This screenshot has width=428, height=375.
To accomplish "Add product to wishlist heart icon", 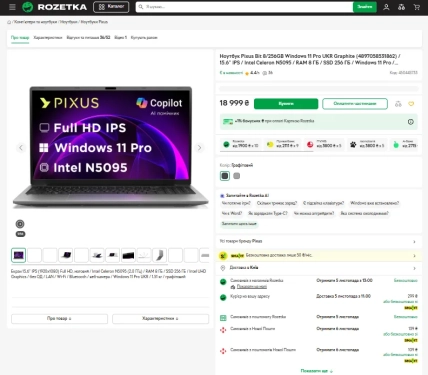I will [x=411, y=104].
